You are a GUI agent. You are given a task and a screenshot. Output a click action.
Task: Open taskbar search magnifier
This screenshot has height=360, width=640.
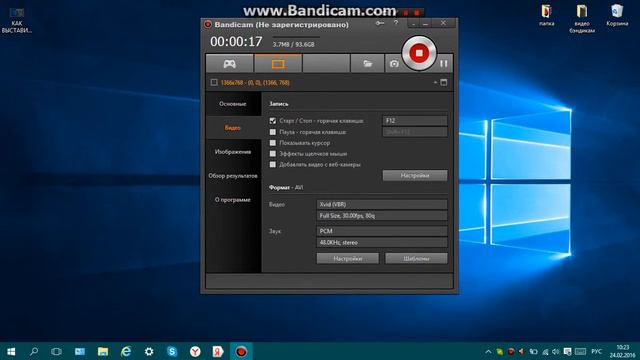(x=34, y=351)
